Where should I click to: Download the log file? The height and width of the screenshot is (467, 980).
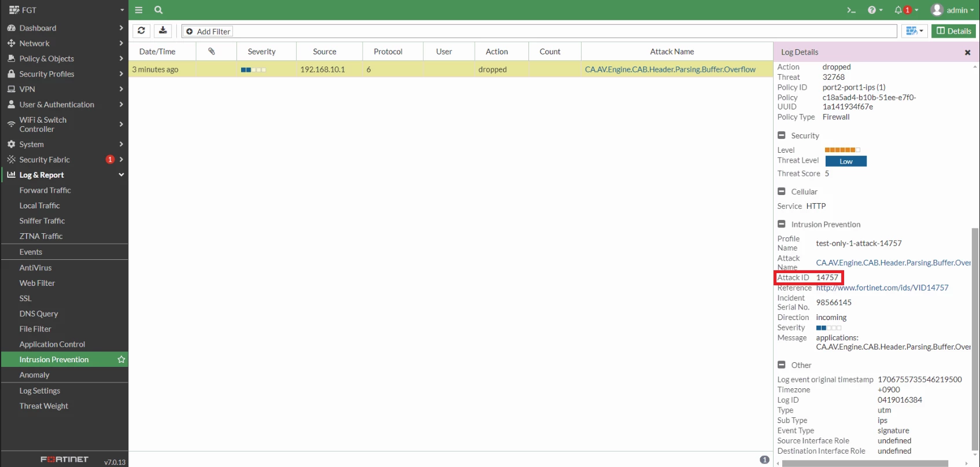click(163, 31)
